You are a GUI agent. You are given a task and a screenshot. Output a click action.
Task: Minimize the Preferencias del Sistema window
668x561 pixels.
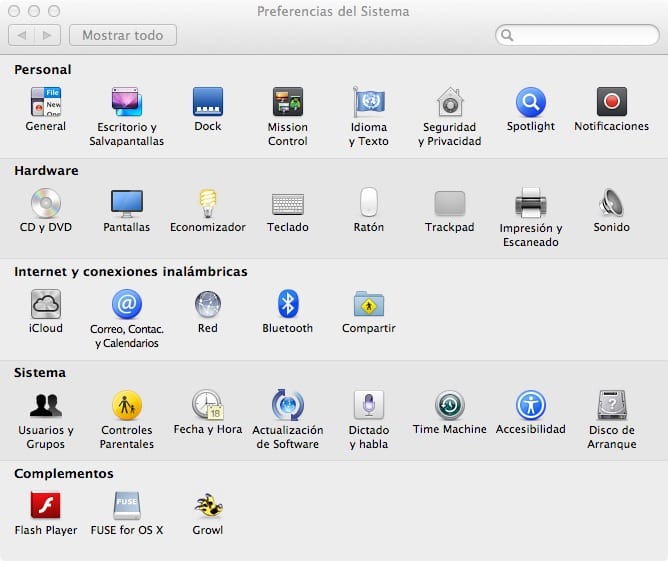click(34, 11)
